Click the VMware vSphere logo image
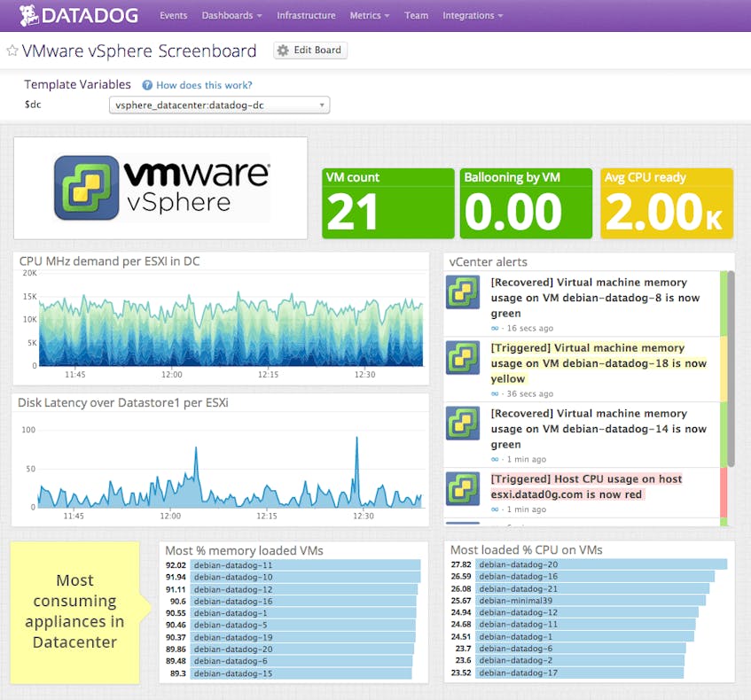The height and width of the screenshot is (700, 751). (x=161, y=188)
